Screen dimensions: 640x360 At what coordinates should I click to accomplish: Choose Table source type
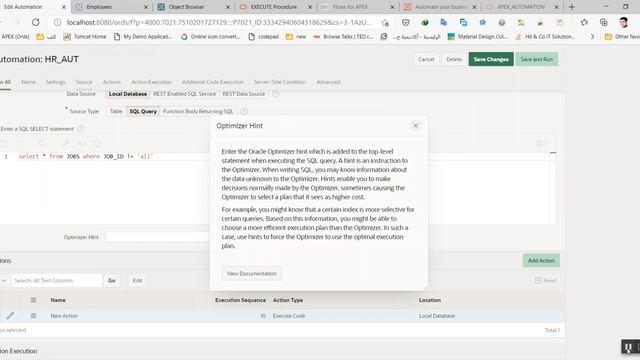tap(116, 111)
